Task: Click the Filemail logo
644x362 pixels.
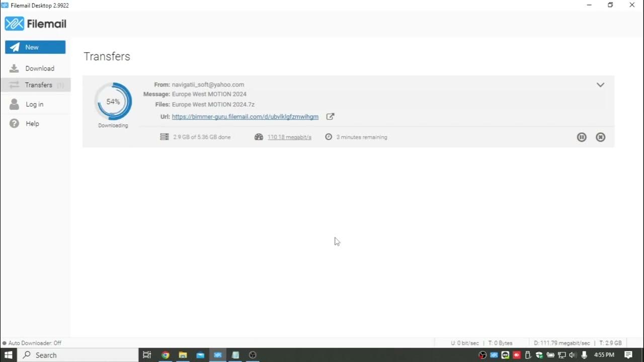Action: pyautogui.click(x=36, y=24)
